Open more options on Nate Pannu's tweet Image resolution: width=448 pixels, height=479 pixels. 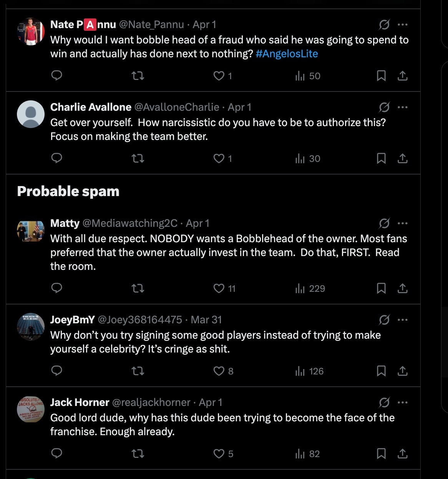pos(403,25)
